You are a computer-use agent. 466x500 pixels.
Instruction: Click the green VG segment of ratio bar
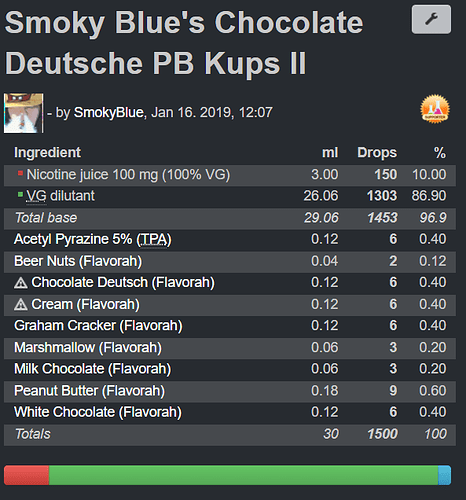click(x=243, y=475)
